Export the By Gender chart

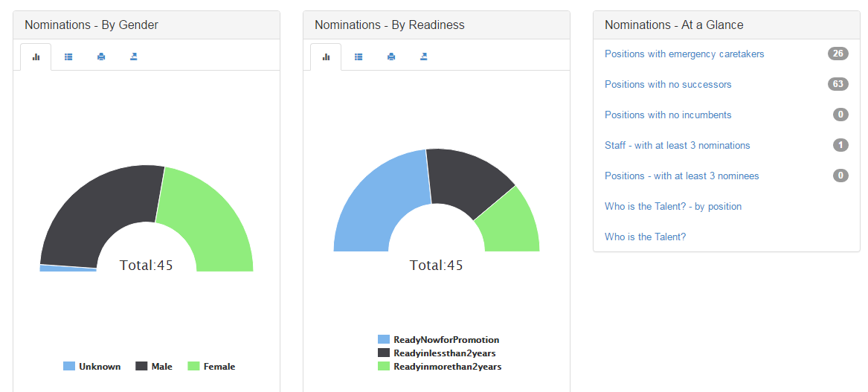coord(133,57)
